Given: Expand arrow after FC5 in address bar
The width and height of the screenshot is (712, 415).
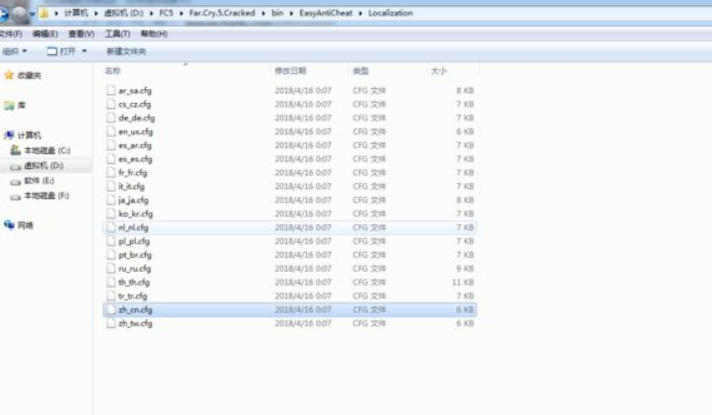Looking at the screenshot, I should 181,13.
